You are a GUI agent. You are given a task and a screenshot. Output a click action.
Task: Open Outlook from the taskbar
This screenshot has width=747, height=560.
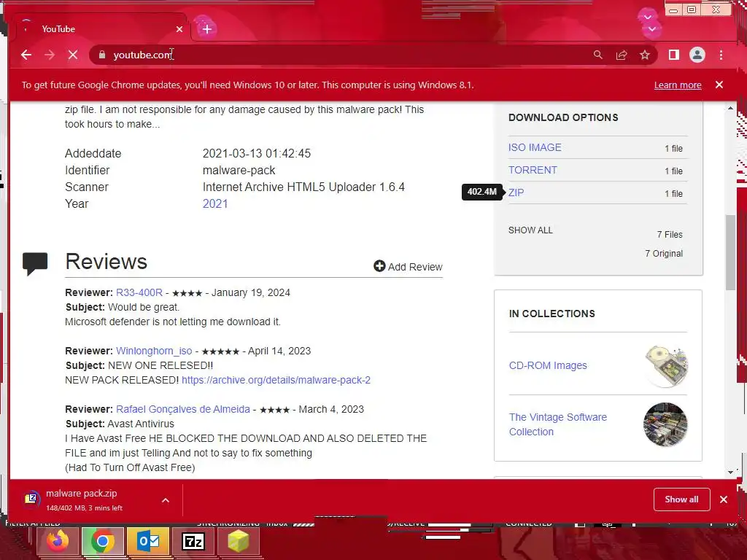[147, 542]
